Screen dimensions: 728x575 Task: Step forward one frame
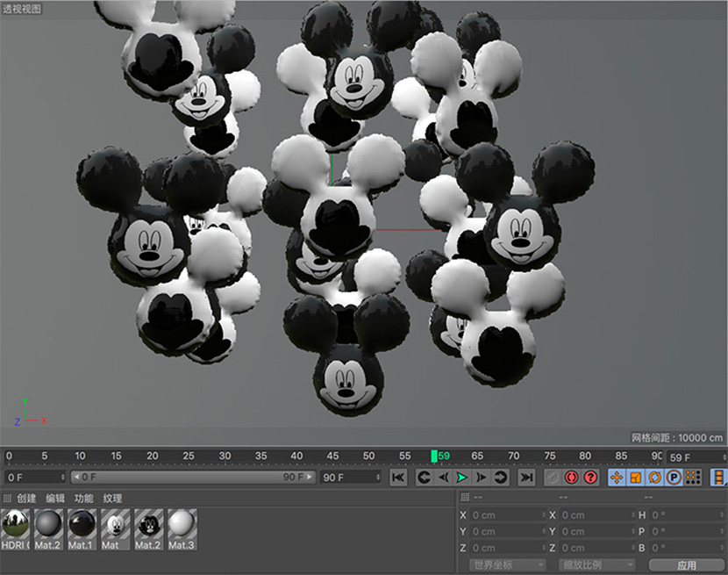click(x=481, y=478)
